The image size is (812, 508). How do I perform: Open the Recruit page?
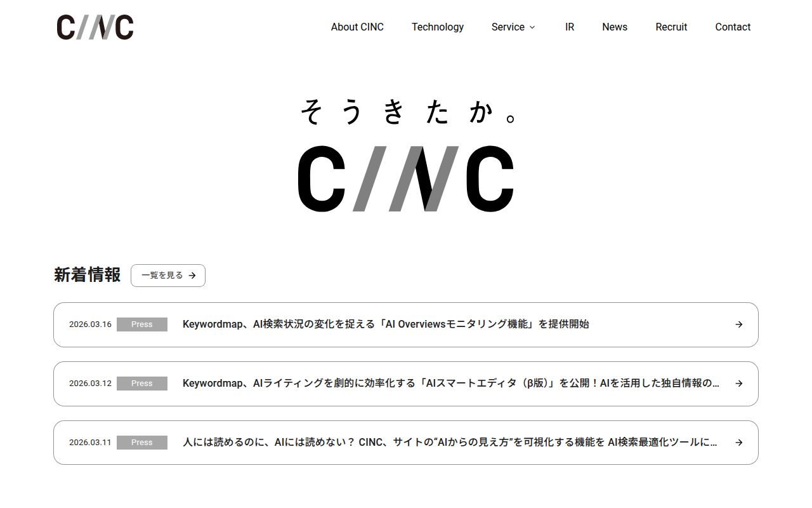671,27
